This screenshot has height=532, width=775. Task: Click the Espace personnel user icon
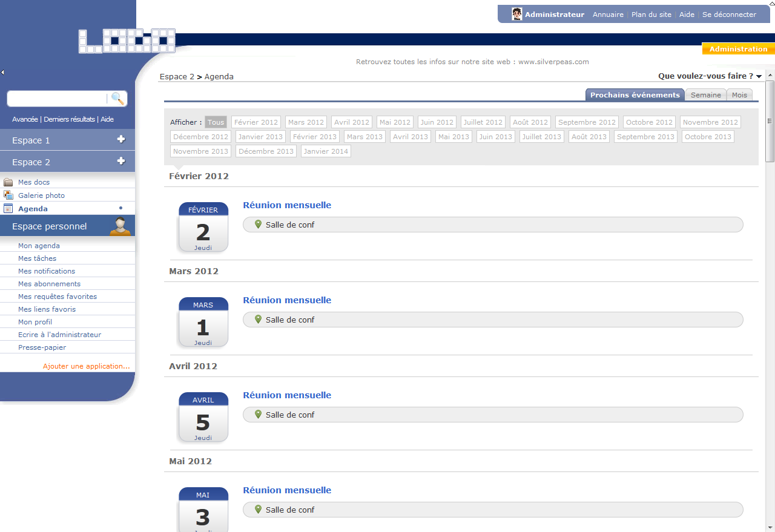click(122, 226)
